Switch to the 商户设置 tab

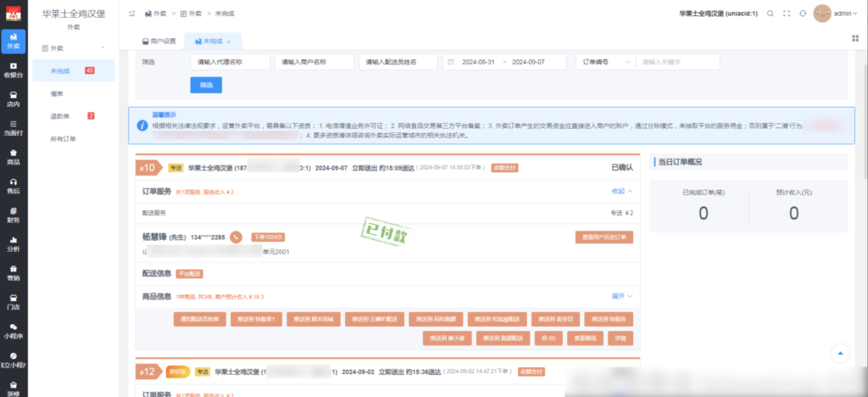click(159, 42)
